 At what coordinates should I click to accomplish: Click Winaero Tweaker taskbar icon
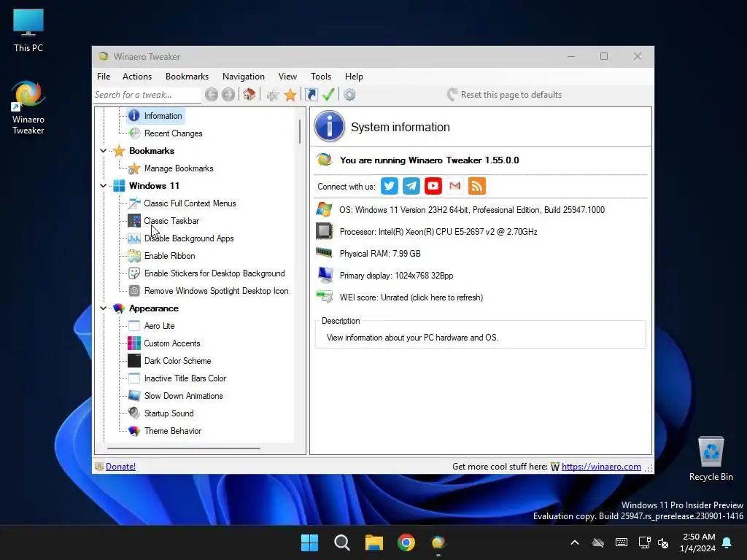tap(438, 542)
